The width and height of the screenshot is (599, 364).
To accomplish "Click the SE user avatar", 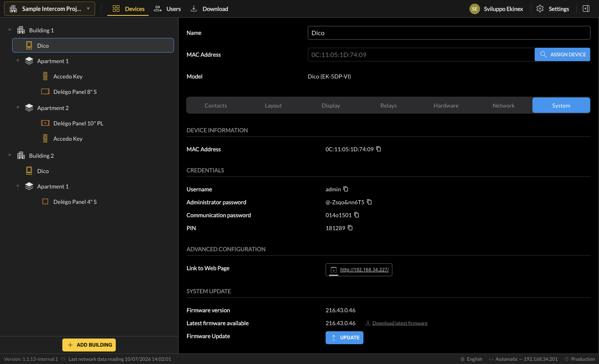I will (475, 8).
